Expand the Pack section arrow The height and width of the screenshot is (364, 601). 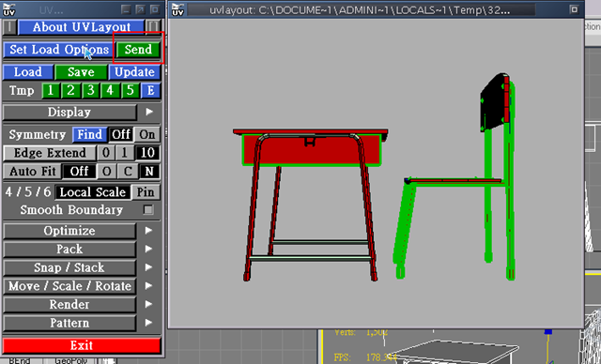click(x=149, y=249)
